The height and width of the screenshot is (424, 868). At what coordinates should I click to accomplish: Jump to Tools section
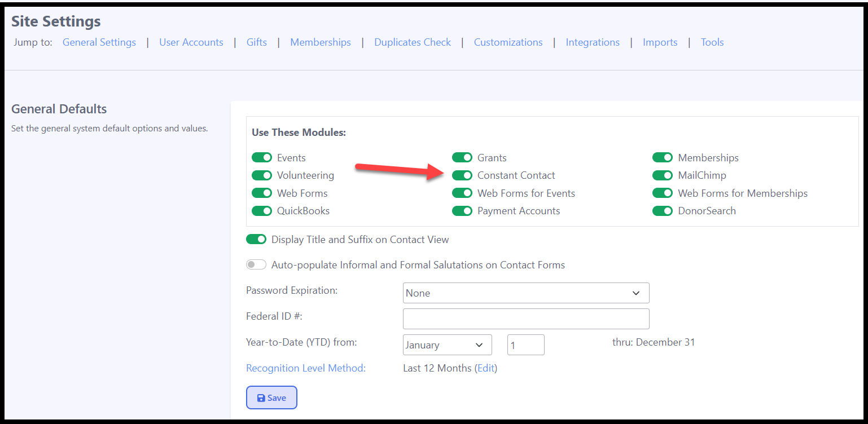[712, 42]
